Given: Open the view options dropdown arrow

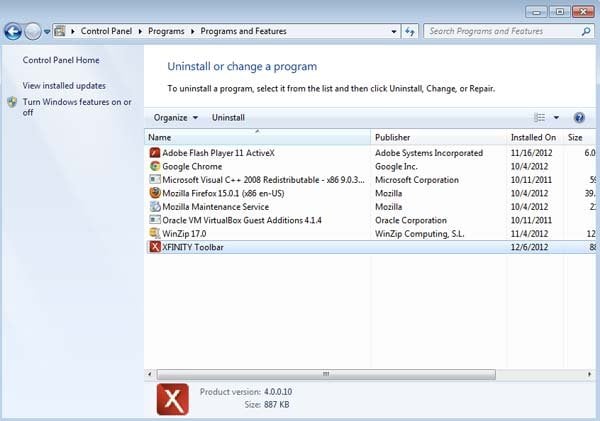Looking at the screenshot, I should click(556, 117).
